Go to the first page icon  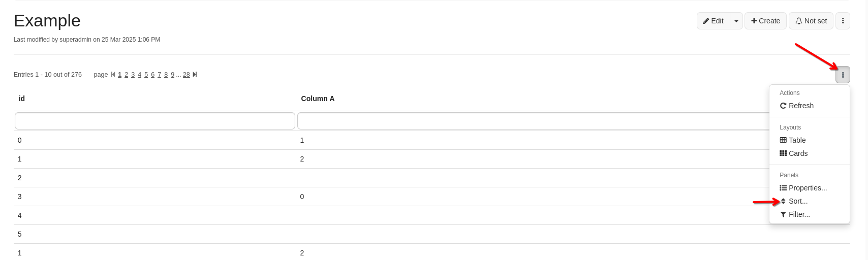(x=113, y=75)
